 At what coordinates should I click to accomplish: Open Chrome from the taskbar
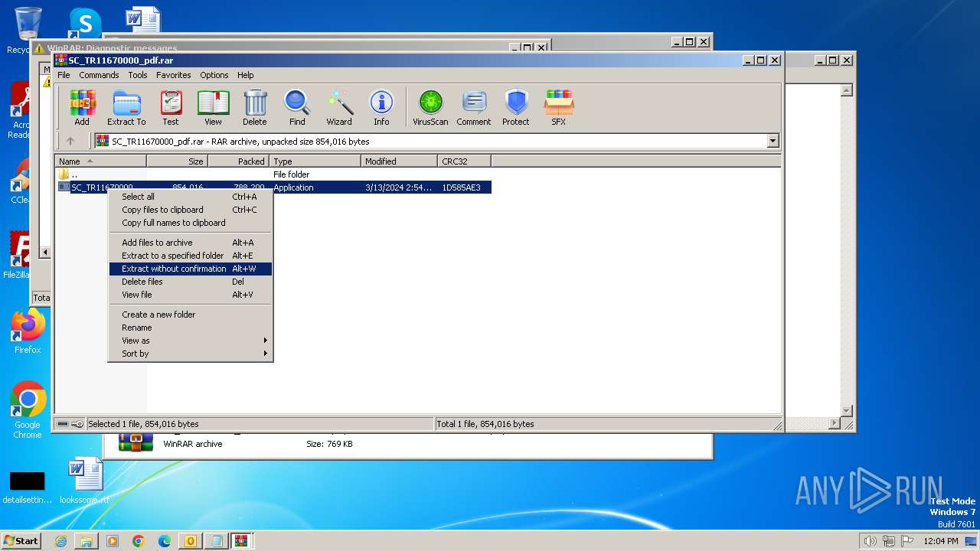click(x=139, y=541)
